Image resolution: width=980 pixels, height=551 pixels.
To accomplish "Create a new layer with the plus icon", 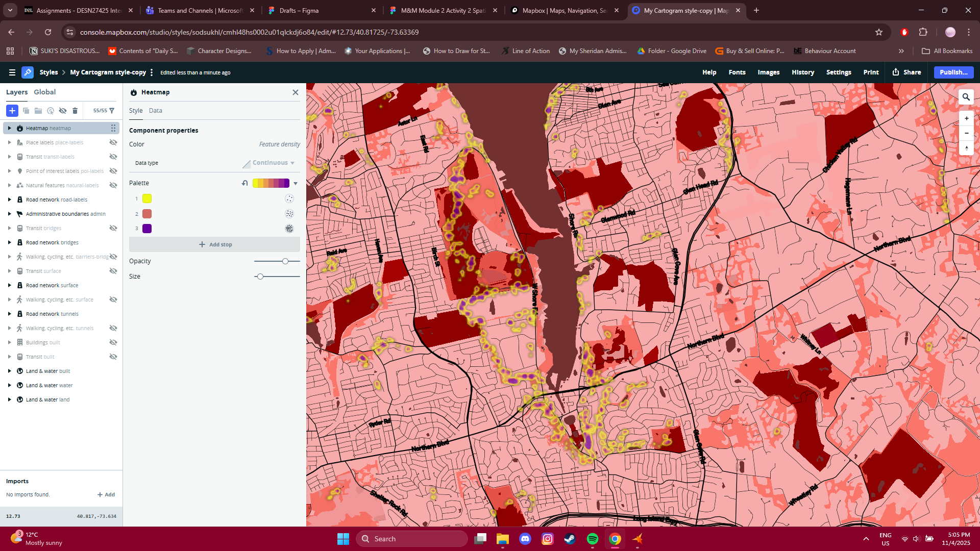I will pyautogui.click(x=12, y=111).
